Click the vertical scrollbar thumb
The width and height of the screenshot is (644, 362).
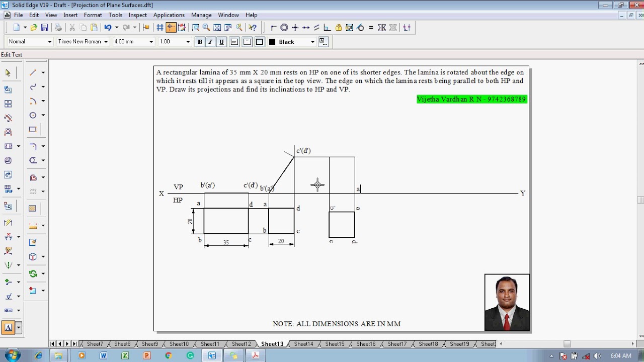[x=640, y=200]
